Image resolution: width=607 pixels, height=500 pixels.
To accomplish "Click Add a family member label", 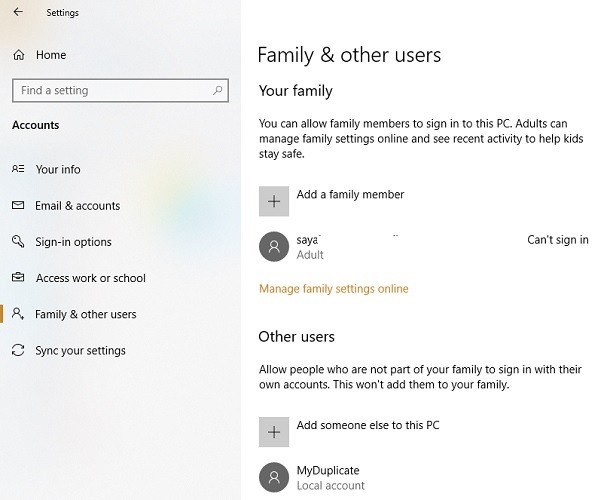I will pos(350,195).
